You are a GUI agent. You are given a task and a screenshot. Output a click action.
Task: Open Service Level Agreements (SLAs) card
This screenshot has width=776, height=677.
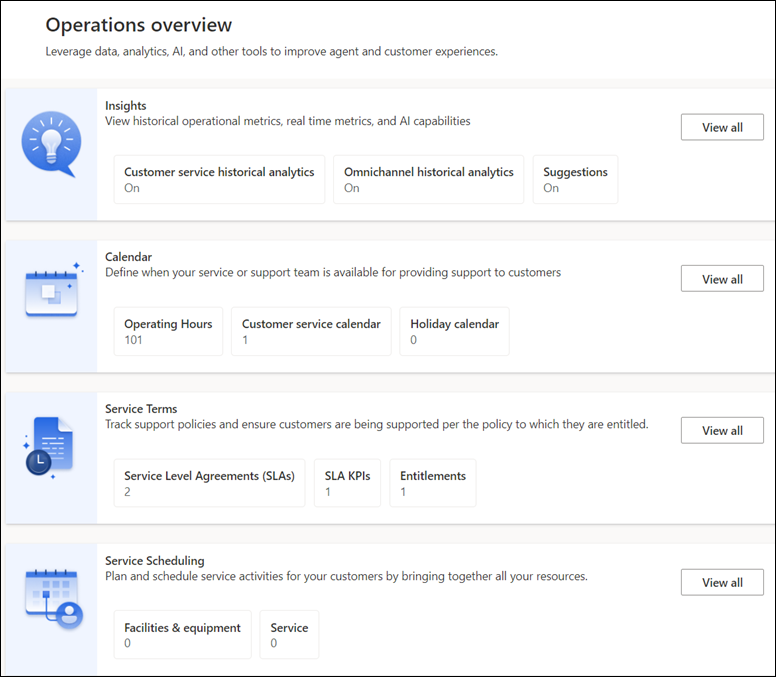tap(209, 483)
